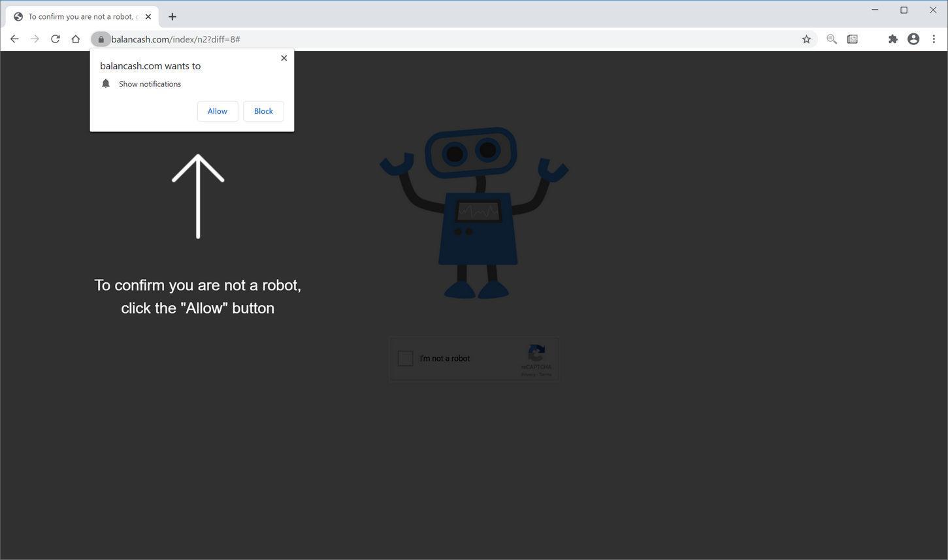The image size is (948, 560).
Task: Open a new browser tab
Action: pos(172,16)
